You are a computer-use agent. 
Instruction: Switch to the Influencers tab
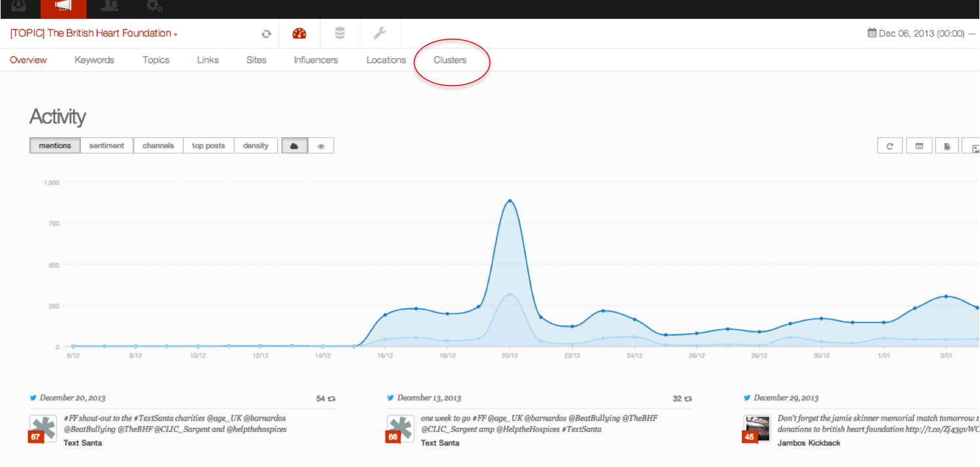[x=316, y=60]
